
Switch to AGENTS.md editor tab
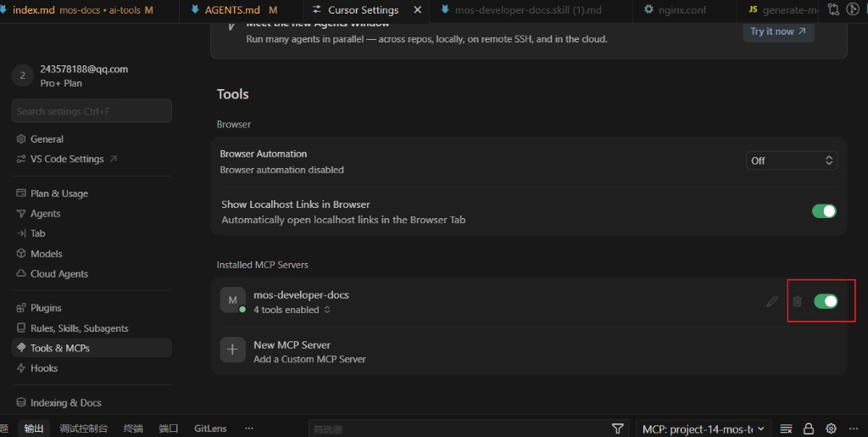(x=241, y=10)
